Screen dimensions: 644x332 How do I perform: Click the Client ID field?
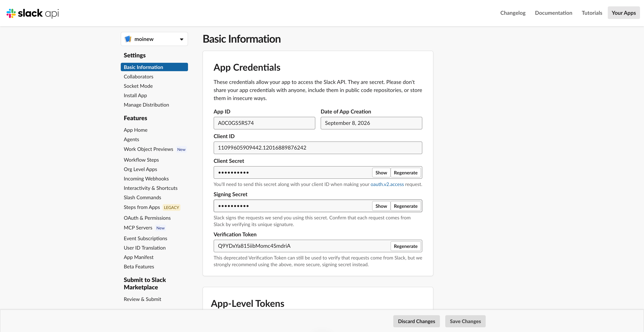click(318, 148)
